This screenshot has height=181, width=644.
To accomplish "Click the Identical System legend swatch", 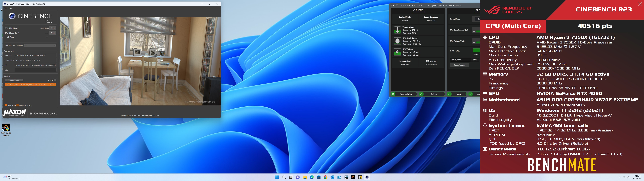I will [17, 105].
